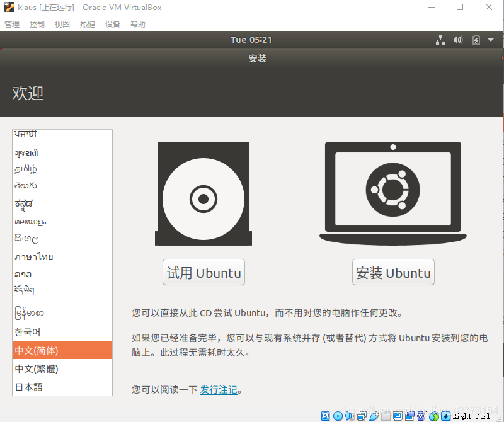Click the virtualization V processor icon

click(x=421, y=416)
